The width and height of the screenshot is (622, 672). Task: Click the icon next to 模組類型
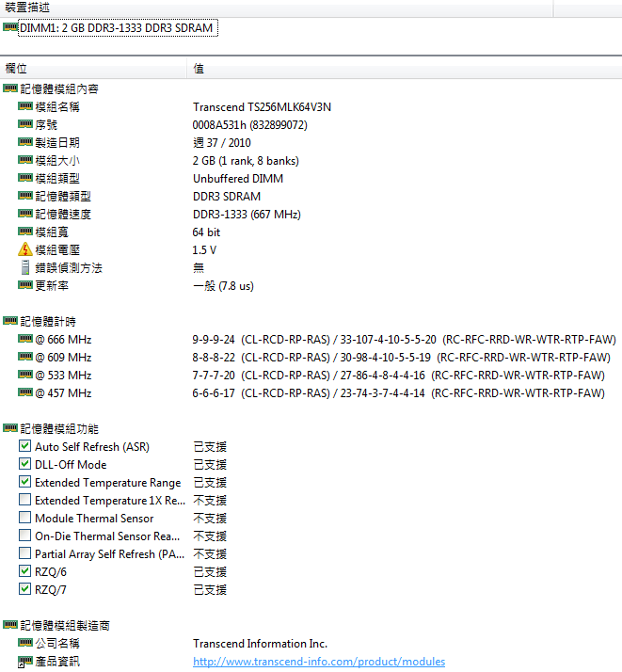point(24,178)
